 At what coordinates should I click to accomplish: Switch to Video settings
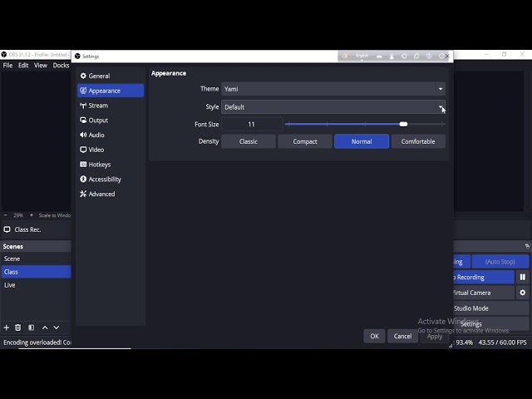(x=96, y=150)
